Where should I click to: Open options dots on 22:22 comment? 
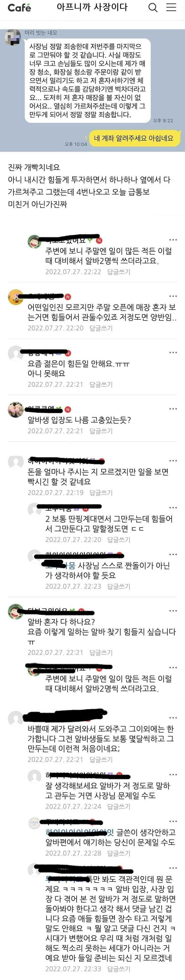(173, 240)
